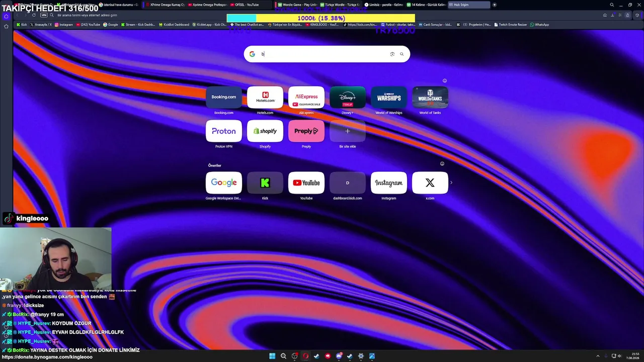644x362 pixels.
Task: Open the WhatsApp bookmark
Action: (x=540, y=25)
